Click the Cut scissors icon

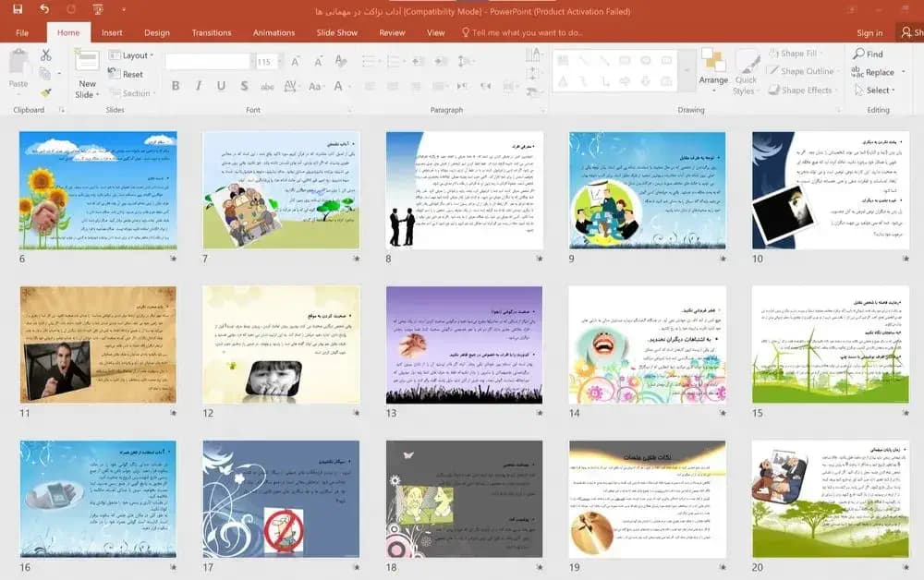45,54
